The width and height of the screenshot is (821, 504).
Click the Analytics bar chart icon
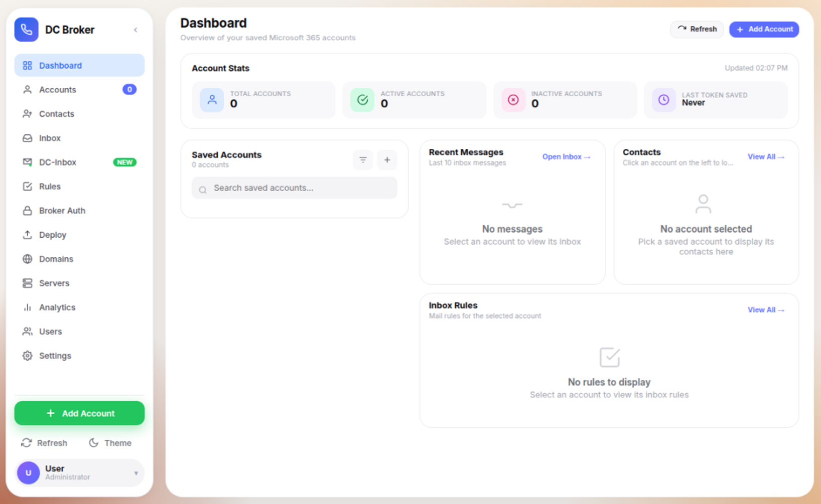[27, 307]
